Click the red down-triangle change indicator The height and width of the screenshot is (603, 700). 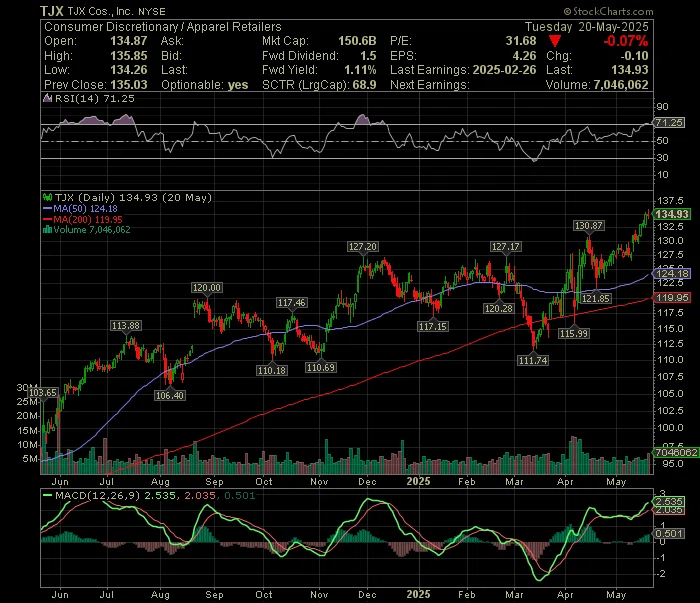pyautogui.click(x=555, y=42)
